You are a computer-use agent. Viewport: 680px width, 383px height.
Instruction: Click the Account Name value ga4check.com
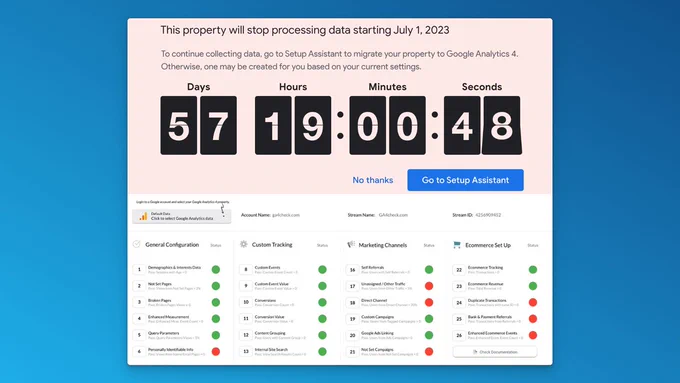[286, 215]
